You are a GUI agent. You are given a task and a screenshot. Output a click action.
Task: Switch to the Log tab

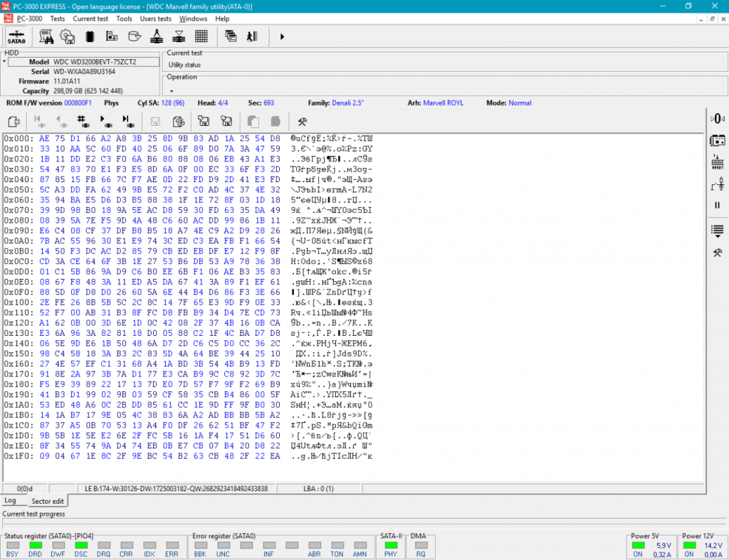pos(10,501)
